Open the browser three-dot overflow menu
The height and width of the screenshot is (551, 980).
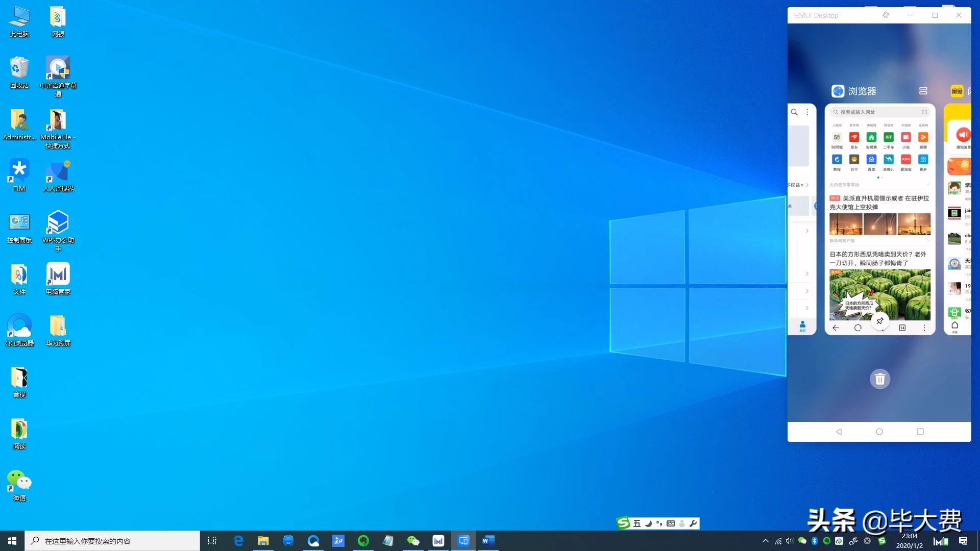(x=924, y=328)
